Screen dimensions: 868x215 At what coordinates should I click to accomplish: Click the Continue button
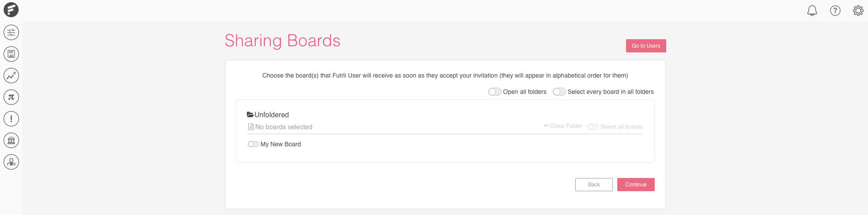(x=636, y=185)
